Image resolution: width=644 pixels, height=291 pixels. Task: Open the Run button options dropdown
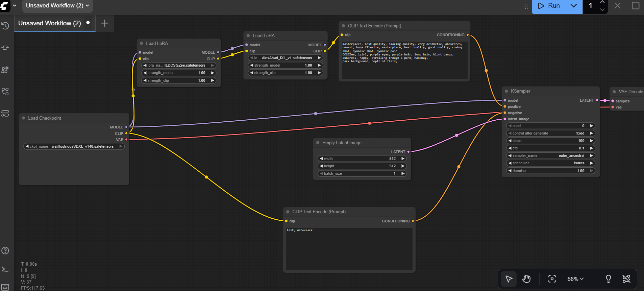pos(574,6)
